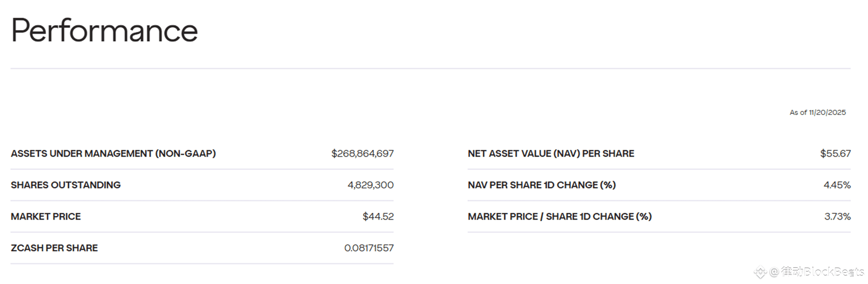The width and height of the screenshot is (868, 284).
Task: Click the $268,864,697 assets value
Action: pyautogui.click(x=362, y=153)
